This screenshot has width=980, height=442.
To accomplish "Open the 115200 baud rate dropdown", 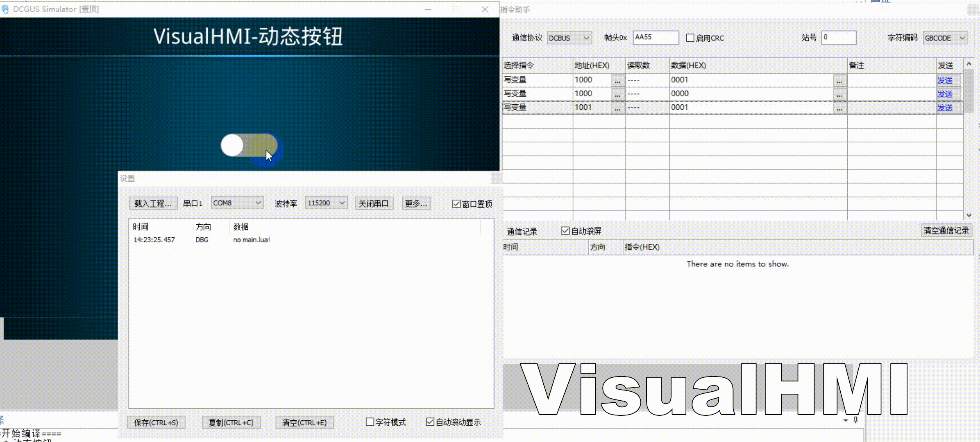I will pyautogui.click(x=326, y=203).
